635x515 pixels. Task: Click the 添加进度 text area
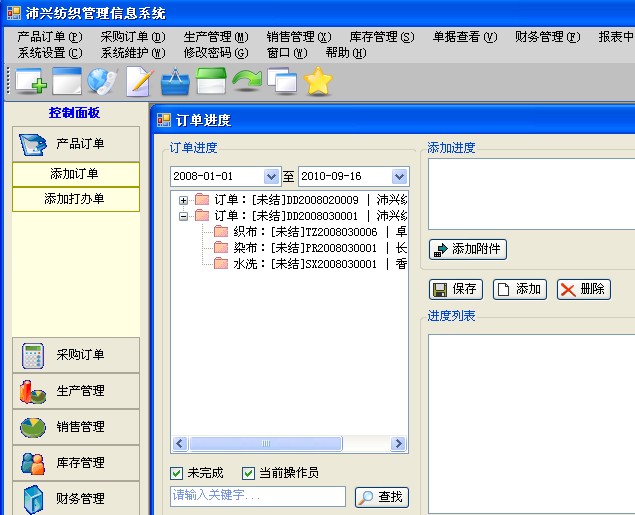click(531, 194)
